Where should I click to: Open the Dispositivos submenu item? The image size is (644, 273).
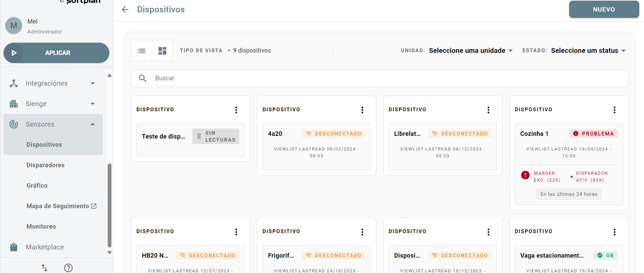click(x=53, y=145)
